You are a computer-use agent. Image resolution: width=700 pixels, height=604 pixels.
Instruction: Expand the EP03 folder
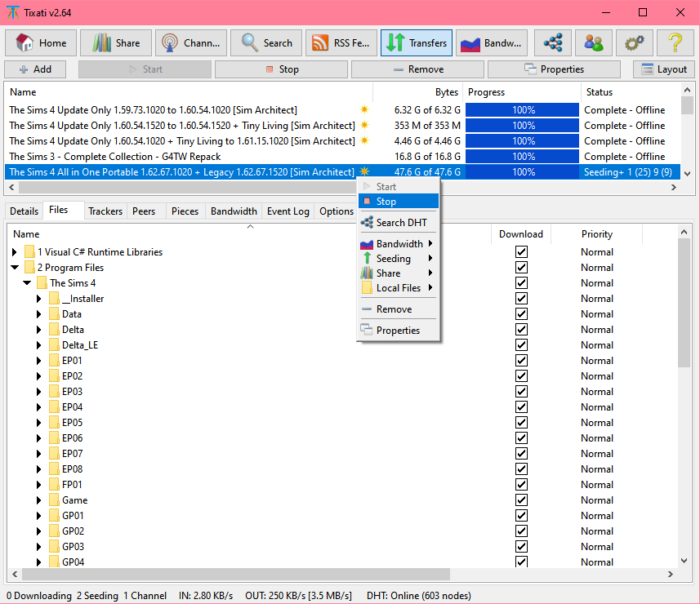point(39,392)
